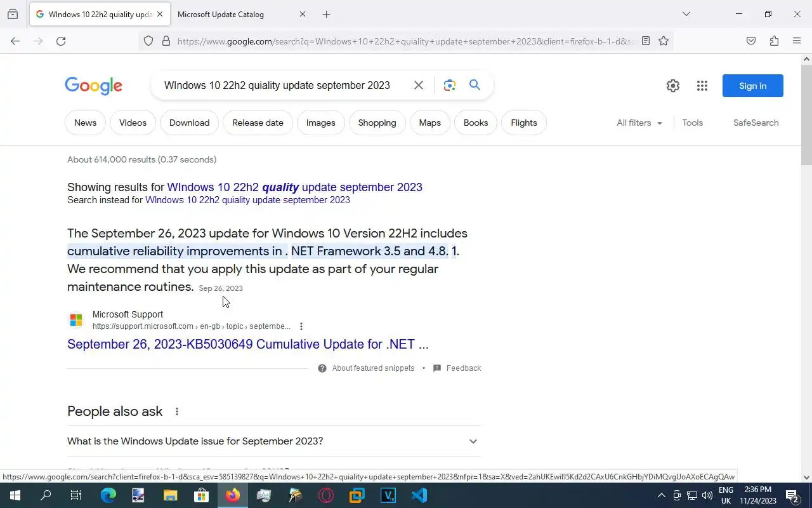Open the Firefox hamburger application menu

pyautogui.click(x=797, y=41)
